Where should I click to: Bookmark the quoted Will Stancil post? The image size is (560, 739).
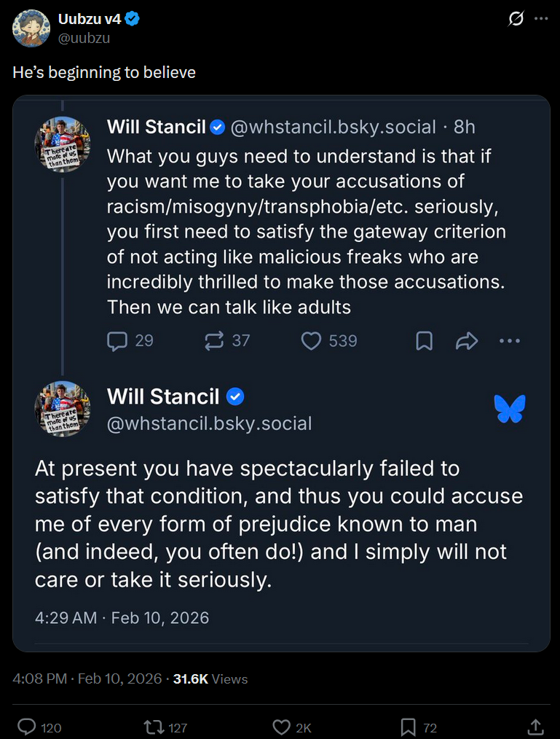coord(425,341)
